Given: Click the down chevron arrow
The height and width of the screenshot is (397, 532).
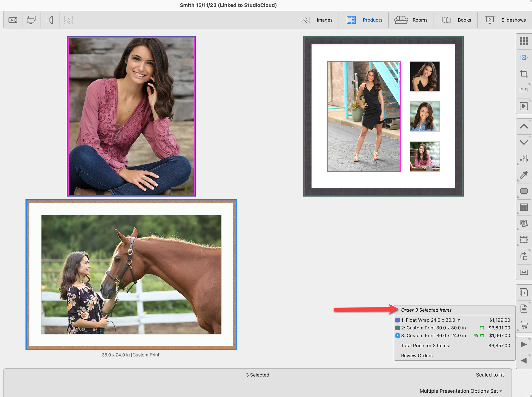Looking at the screenshot, I should point(524,142).
